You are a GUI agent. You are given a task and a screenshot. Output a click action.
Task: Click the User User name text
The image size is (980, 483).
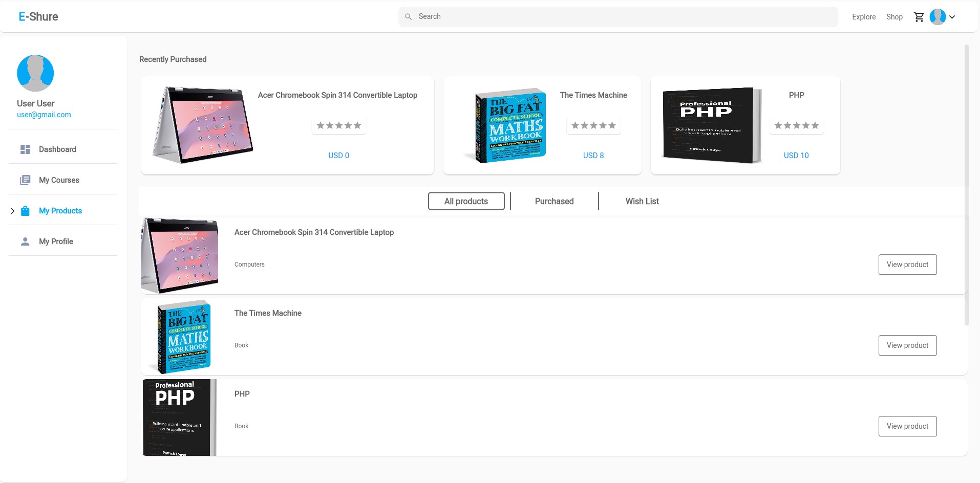pos(36,103)
